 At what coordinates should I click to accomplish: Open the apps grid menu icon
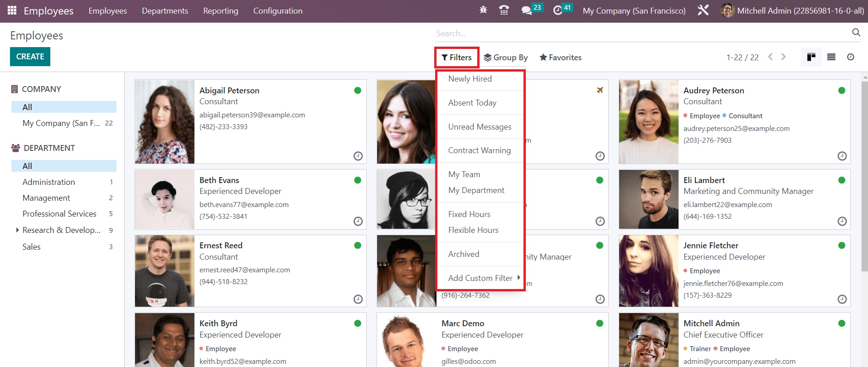[x=12, y=10]
